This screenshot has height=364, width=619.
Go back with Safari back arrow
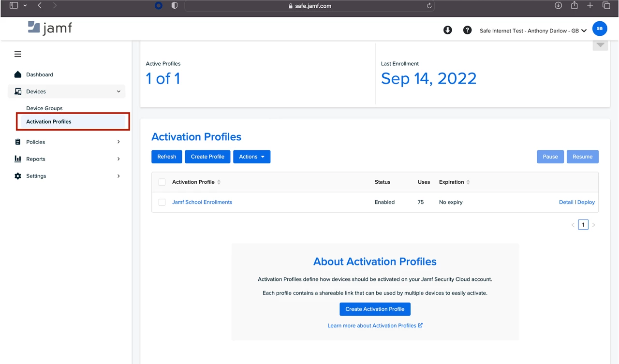(40, 5)
